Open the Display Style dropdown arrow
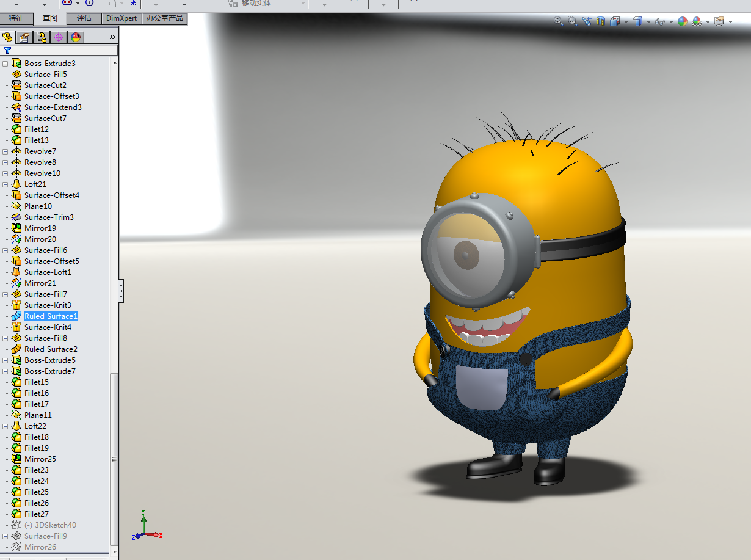This screenshot has width=751, height=560. [x=648, y=22]
